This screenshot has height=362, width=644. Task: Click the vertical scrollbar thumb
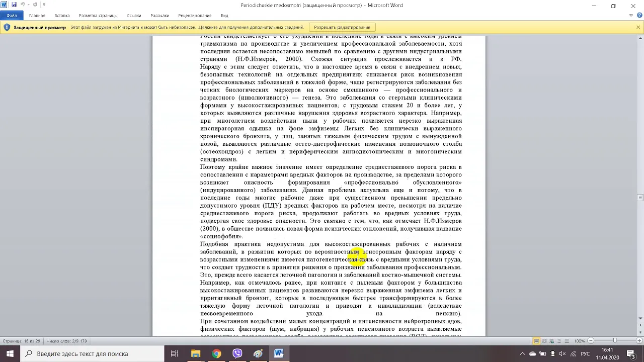click(x=640, y=198)
